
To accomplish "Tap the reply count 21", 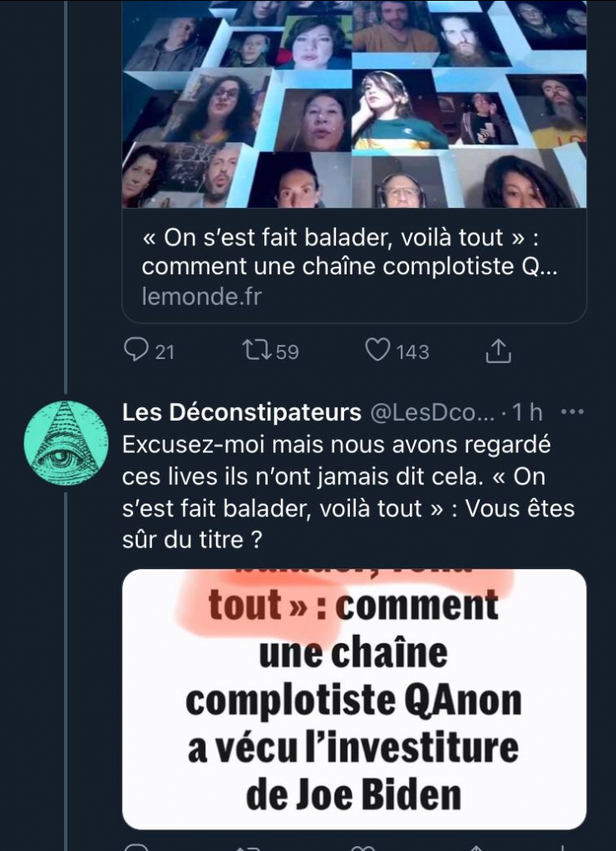I will click(x=165, y=352).
